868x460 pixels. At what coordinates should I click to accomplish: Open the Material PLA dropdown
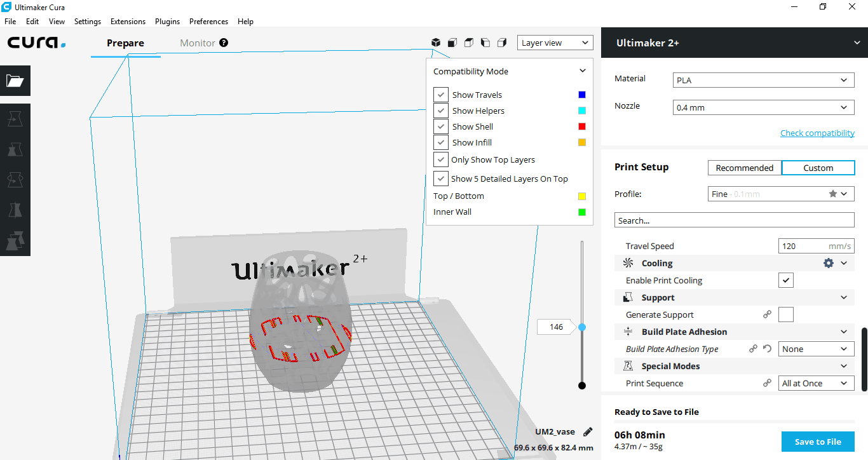763,80
